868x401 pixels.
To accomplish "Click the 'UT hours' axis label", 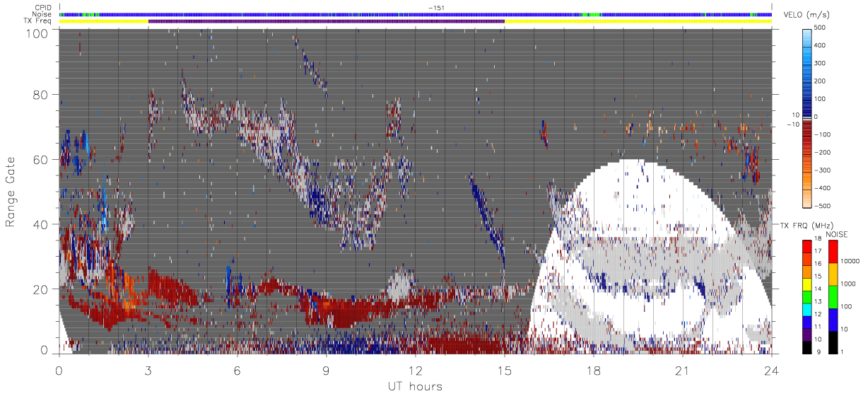I will pos(415,386).
